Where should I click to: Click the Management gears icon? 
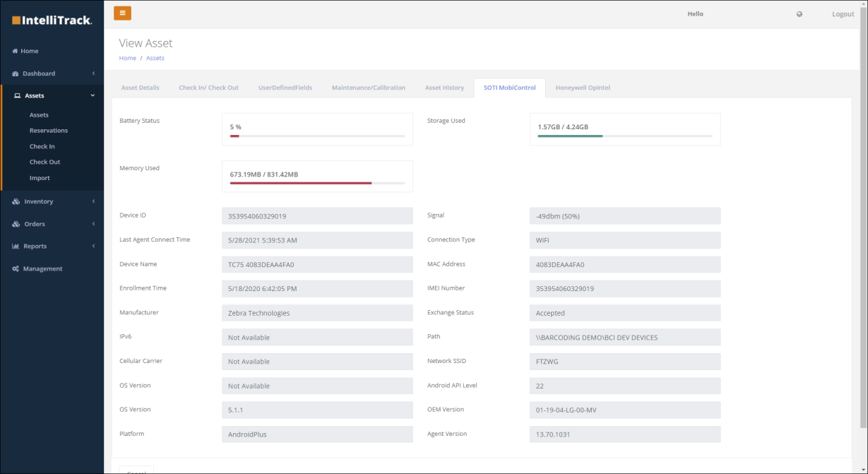(16, 268)
